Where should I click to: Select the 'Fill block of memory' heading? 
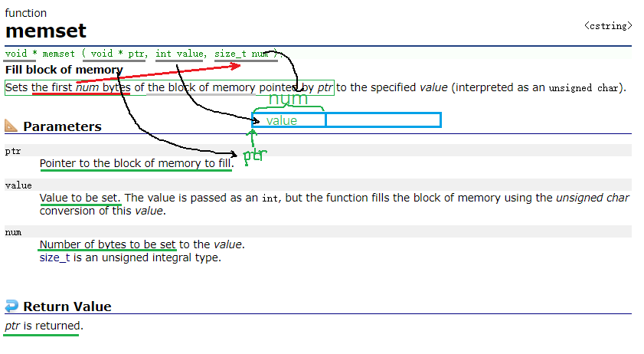64,70
